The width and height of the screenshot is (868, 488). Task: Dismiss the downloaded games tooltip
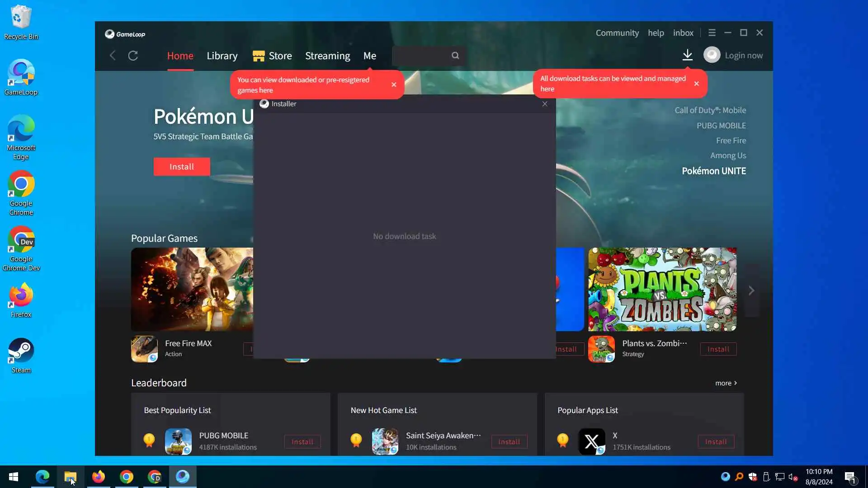(394, 84)
